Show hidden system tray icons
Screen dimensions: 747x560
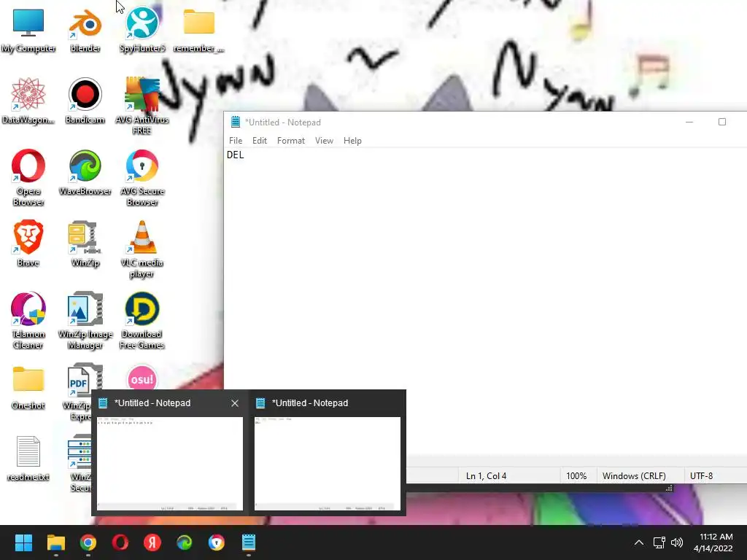point(639,542)
